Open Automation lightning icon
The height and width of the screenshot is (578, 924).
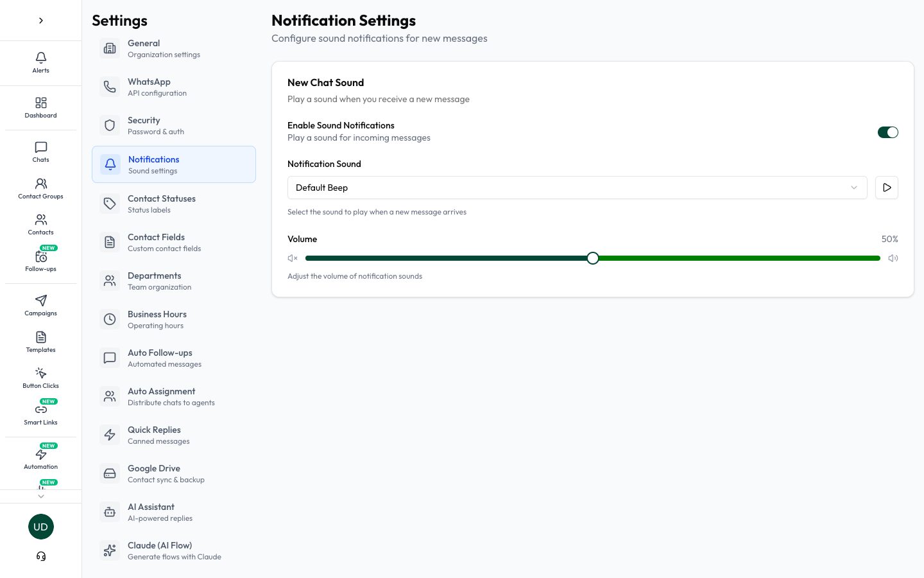click(41, 454)
